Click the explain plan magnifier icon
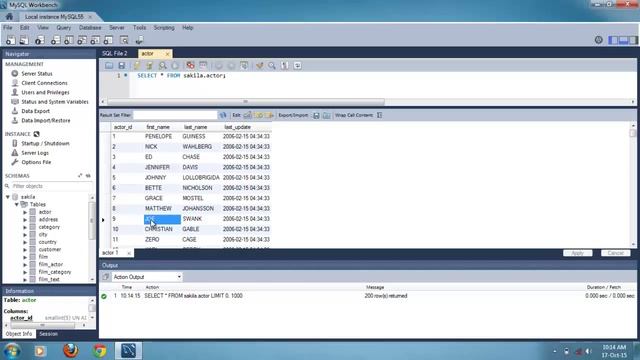 162,65
